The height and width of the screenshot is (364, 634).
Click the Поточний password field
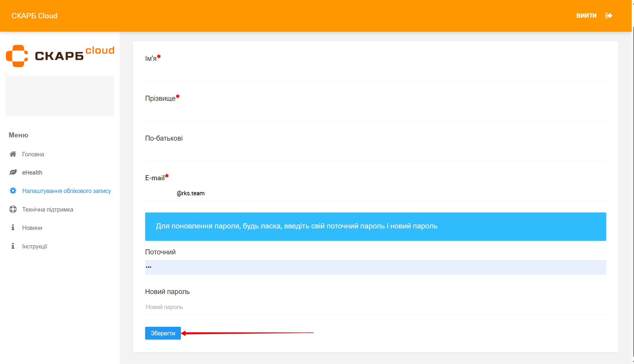pyautogui.click(x=375, y=267)
